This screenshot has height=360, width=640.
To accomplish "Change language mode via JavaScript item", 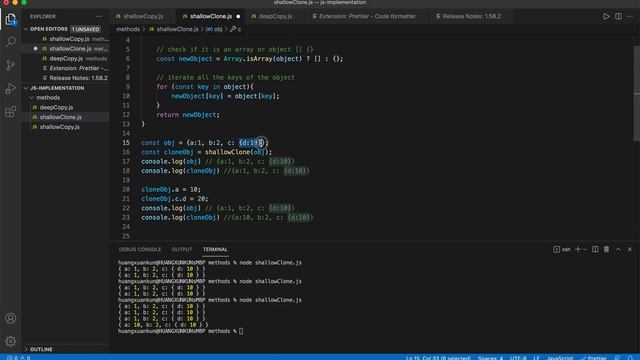I will click(x=560, y=358).
